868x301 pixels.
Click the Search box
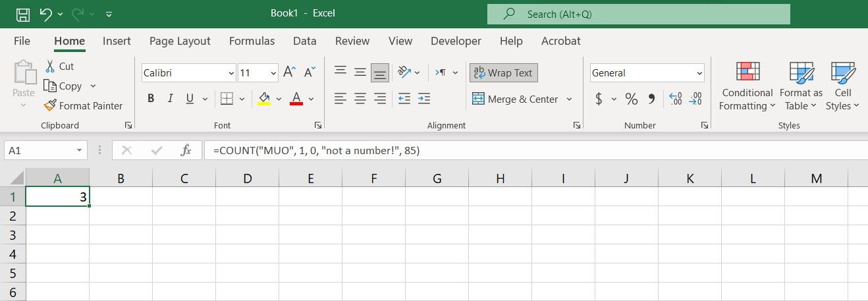coord(639,14)
